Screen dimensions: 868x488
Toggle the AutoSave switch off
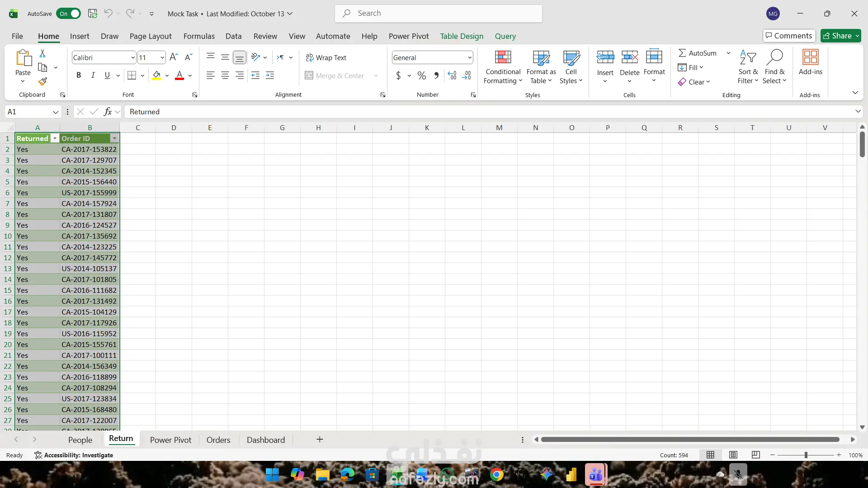click(x=69, y=14)
